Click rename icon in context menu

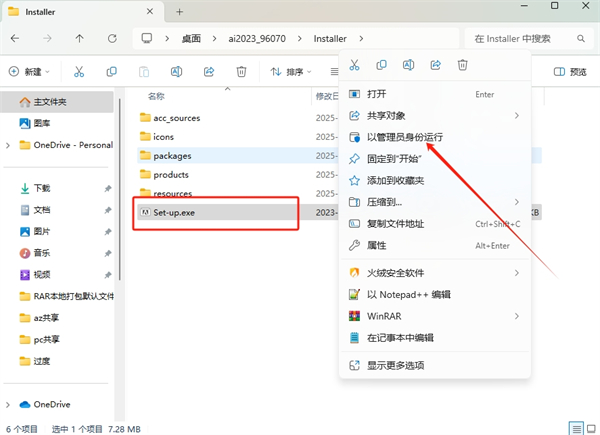tap(408, 65)
